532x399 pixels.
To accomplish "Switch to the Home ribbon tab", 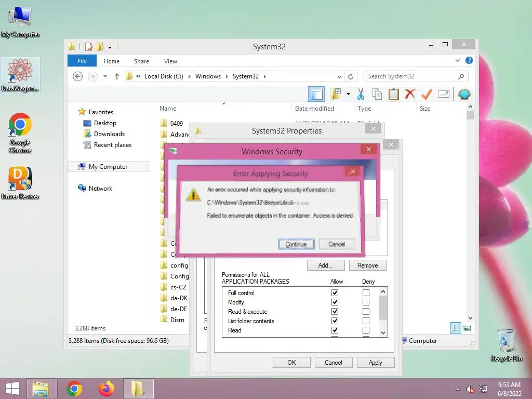I will tap(112, 61).
